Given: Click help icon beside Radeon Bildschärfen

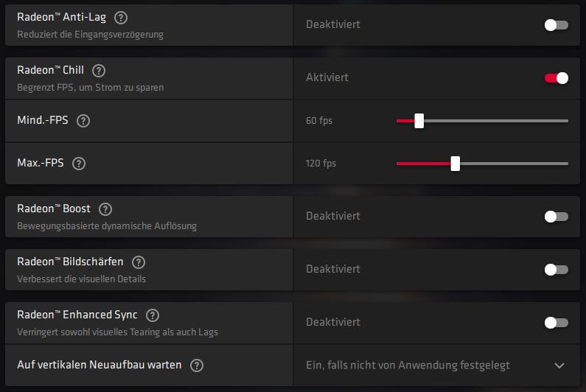Looking at the screenshot, I should [139, 262].
